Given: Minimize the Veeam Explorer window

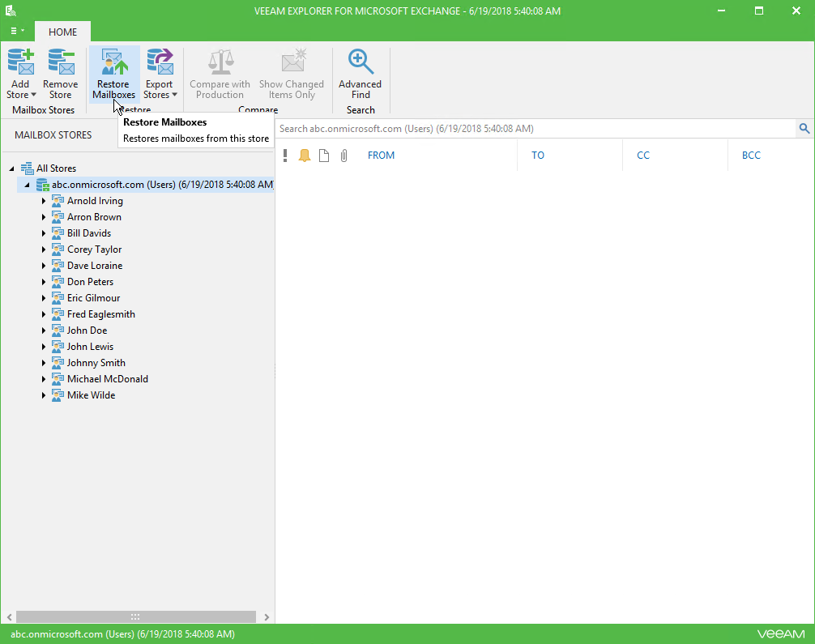Looking at the screenshot, I should (x=721, y=11).
